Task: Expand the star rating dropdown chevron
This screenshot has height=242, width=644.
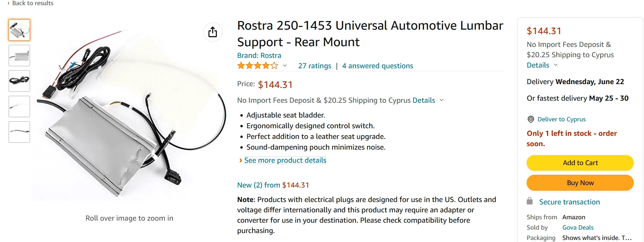Action: (285, 65)
